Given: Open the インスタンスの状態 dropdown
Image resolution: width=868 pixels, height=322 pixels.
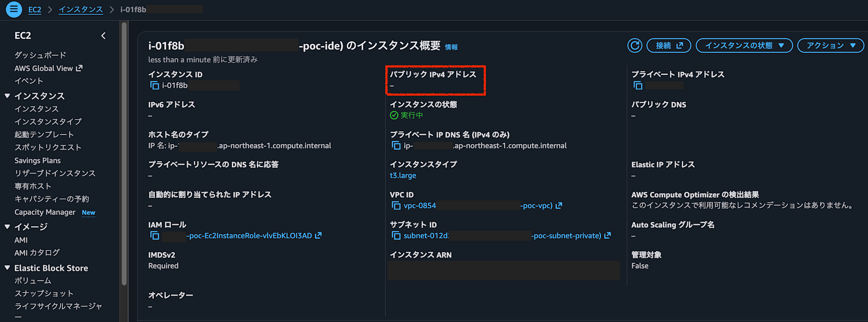Looking at the screenshot, I should [744, 46].
